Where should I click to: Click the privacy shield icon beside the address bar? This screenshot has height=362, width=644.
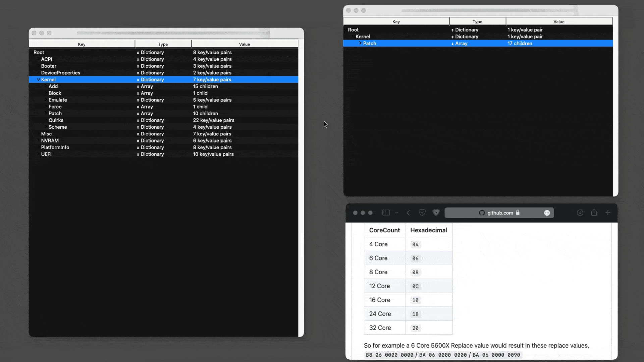tap(436, 213)
